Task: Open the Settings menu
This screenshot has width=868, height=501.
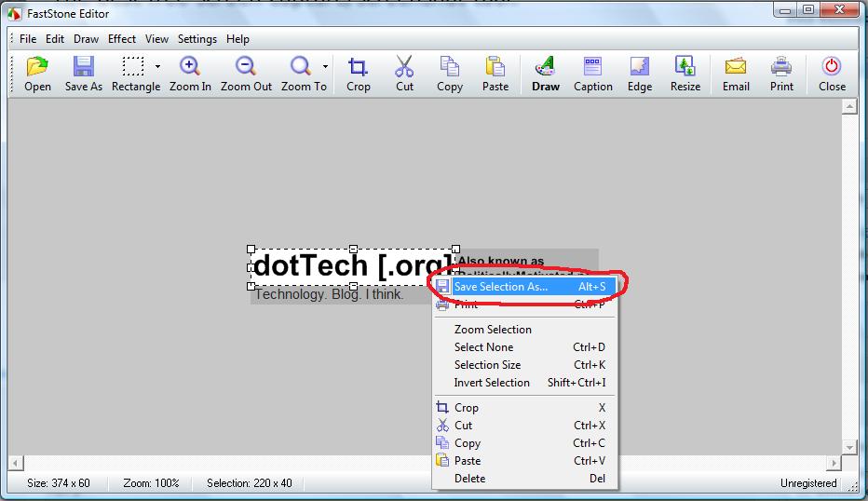Action: (x=197, y=39)
